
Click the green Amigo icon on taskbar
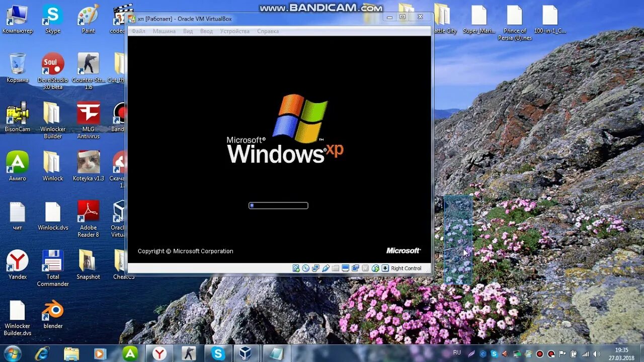(x=130, y=353)
